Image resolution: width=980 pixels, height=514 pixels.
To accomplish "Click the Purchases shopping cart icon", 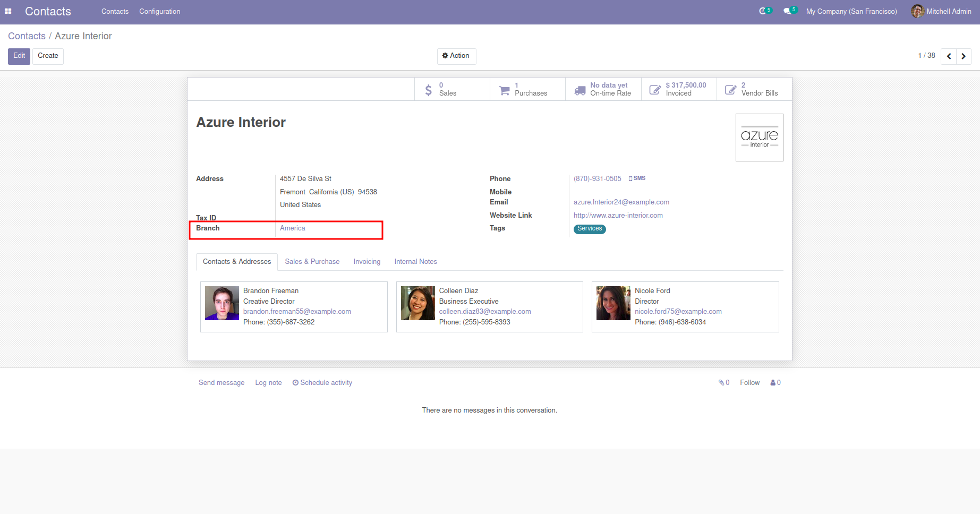I will pos(504,90).
